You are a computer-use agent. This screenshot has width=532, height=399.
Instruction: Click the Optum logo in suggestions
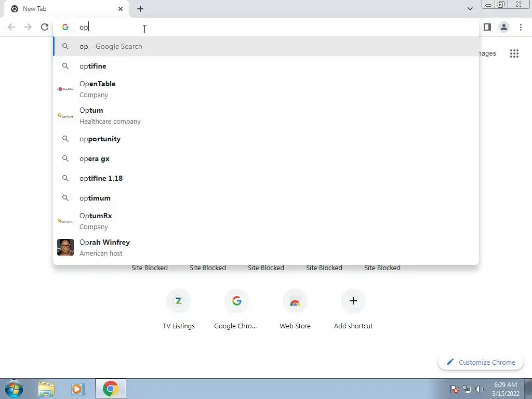coord(65,116)
